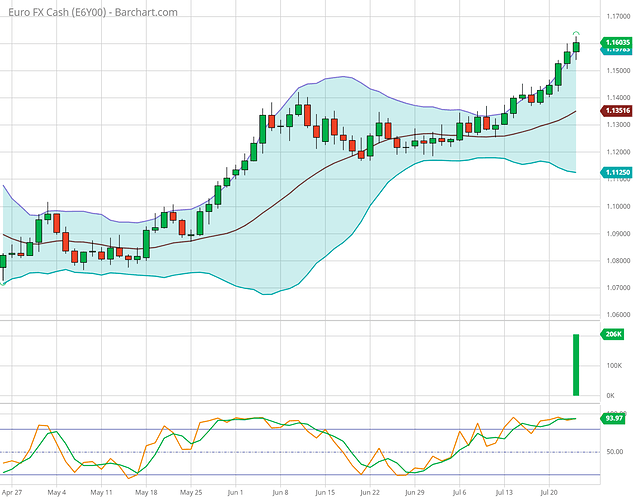Click the latest green candlestick at far right

pos(577,46)
